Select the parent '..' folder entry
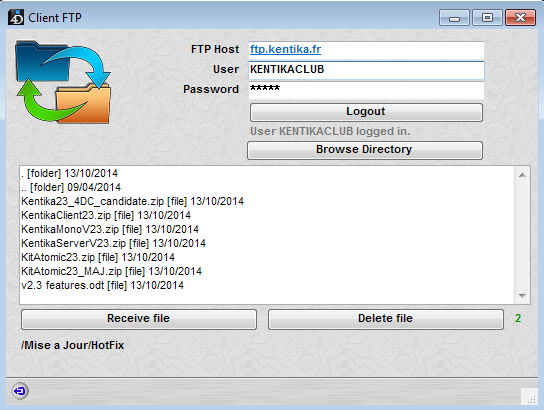This screenshot has width=544, height=410. tap(71, 187)
